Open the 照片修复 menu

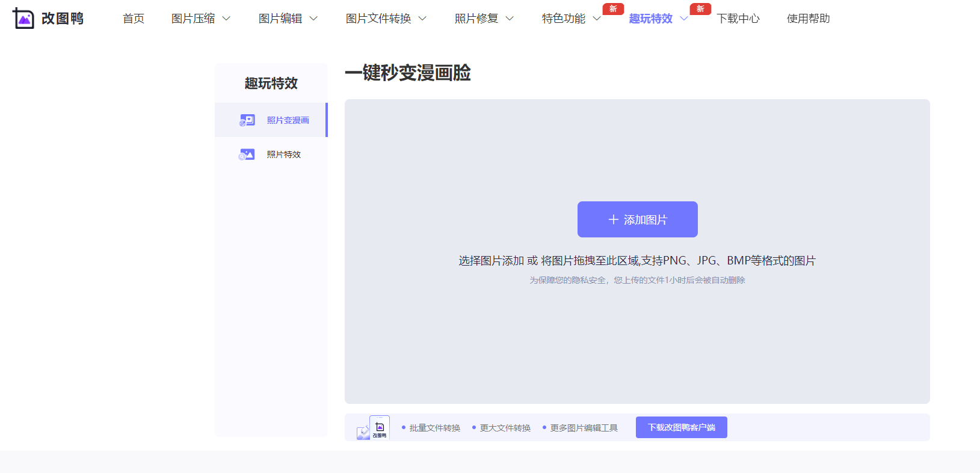tap(476, 19)
